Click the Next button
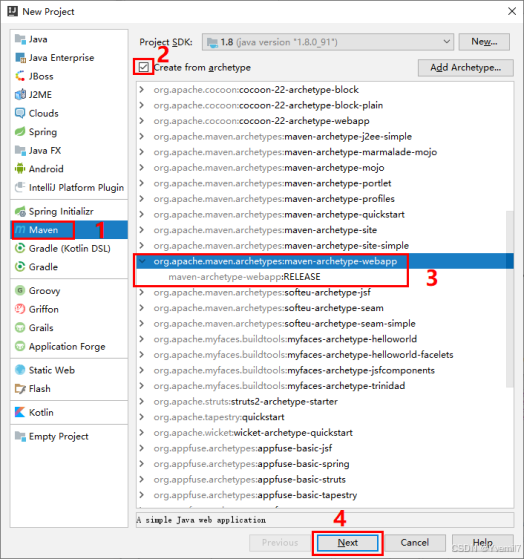 [x=348, y=543]
